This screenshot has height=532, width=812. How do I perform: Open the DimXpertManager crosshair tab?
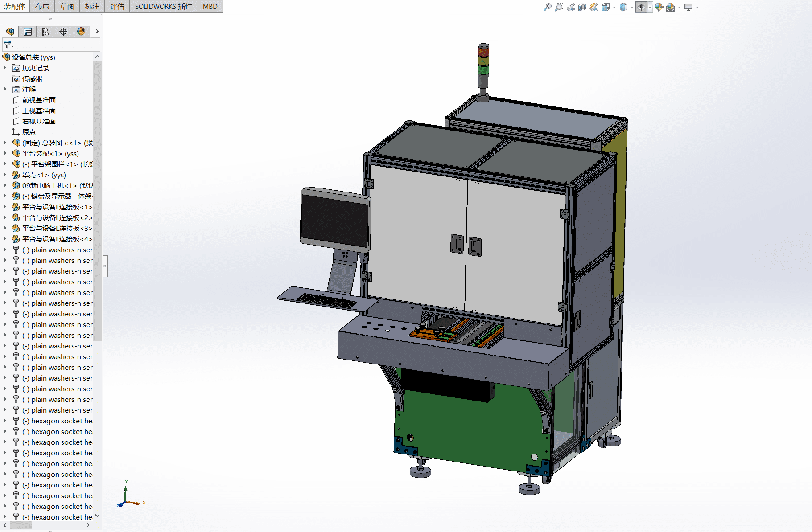pyautogui.click(x=63, y=32)
